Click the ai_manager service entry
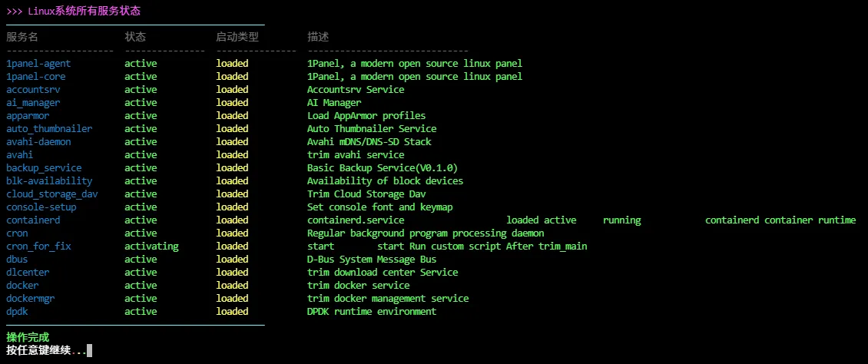 (33, 102)
